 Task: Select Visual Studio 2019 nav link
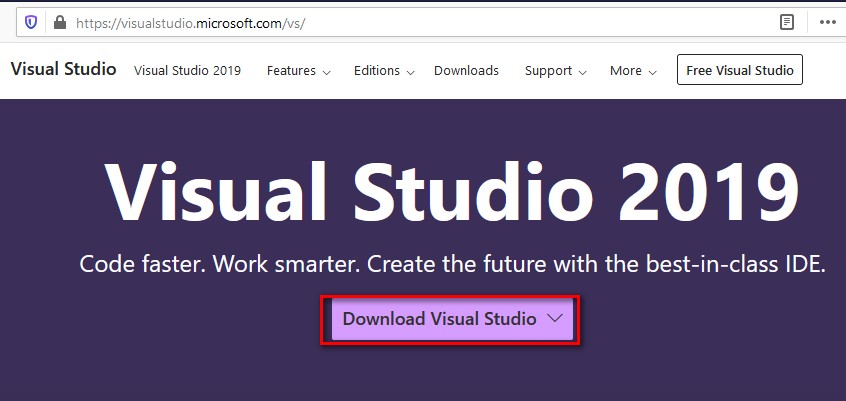tap(187, 71)
